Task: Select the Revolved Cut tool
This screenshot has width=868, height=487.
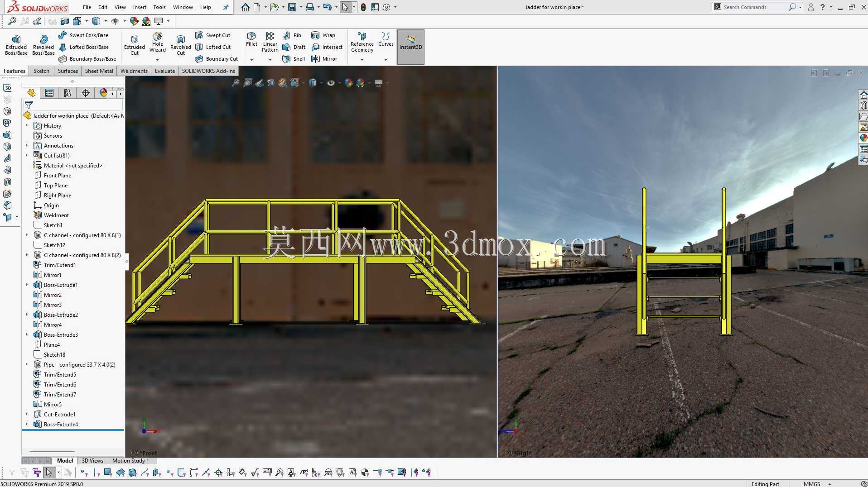Action: coord(181,45)
